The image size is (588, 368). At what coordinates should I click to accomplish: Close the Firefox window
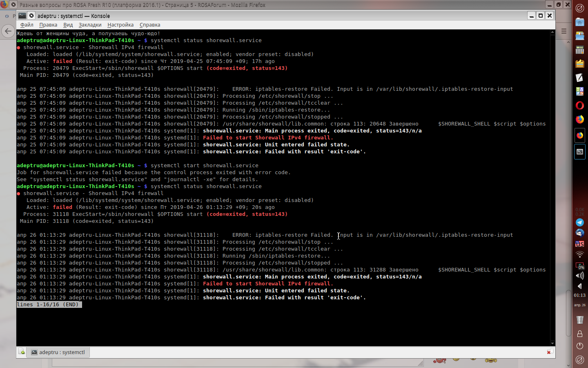(568, 4)
